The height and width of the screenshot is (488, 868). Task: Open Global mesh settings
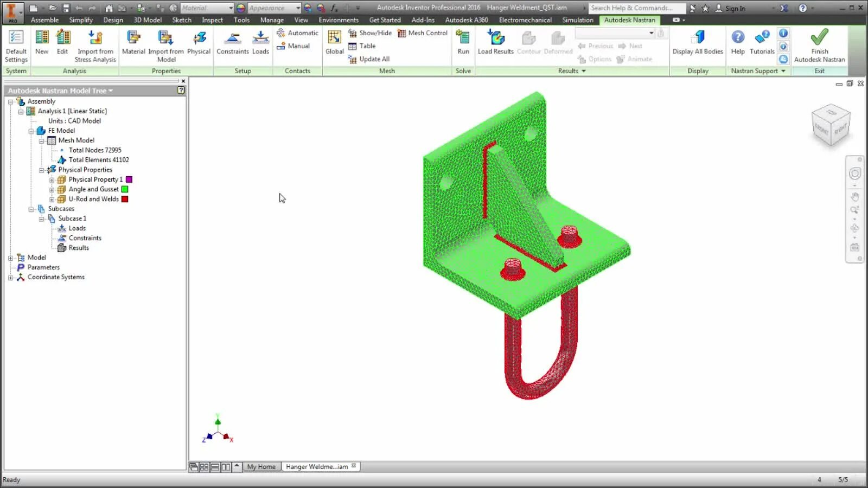tap(335, 42)
